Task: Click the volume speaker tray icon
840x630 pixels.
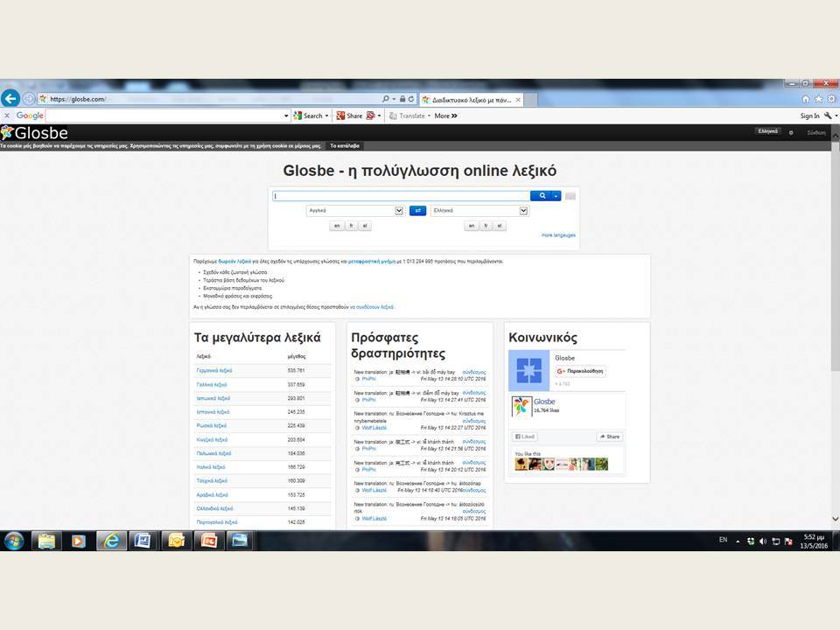Action: pos(763,542)
